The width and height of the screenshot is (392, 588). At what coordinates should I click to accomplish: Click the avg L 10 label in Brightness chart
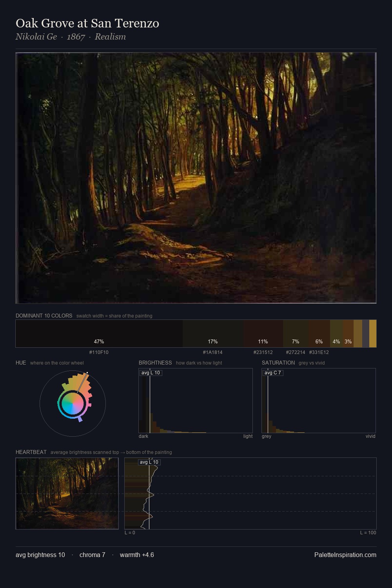click(x=151, y=373)
